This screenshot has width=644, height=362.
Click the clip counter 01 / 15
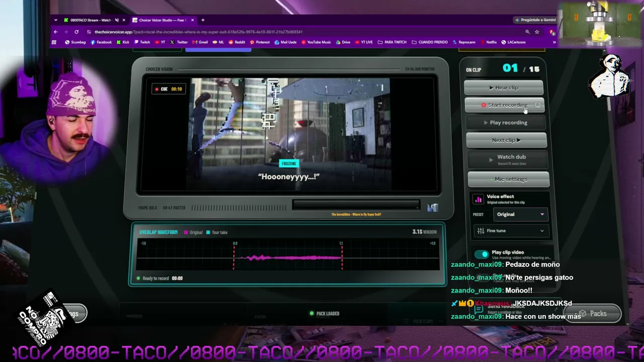pyautogui.click(x=521, y=68)
